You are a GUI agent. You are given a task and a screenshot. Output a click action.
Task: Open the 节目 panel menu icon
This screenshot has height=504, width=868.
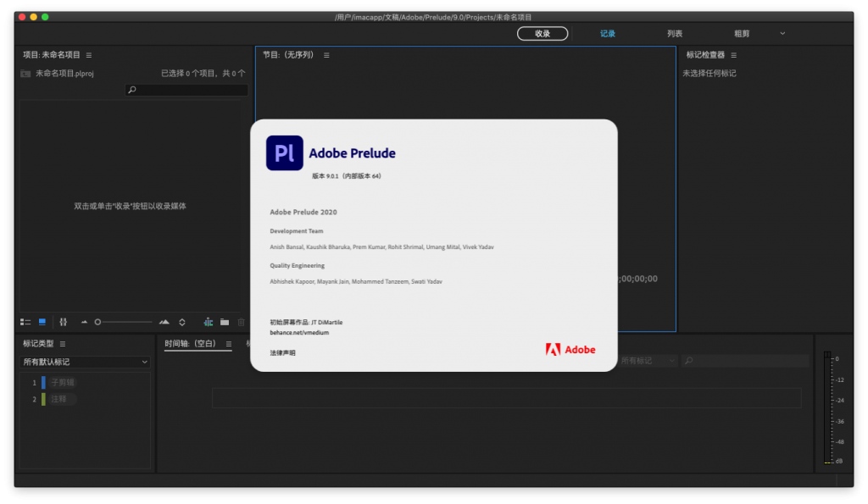[x=326, y=55]
